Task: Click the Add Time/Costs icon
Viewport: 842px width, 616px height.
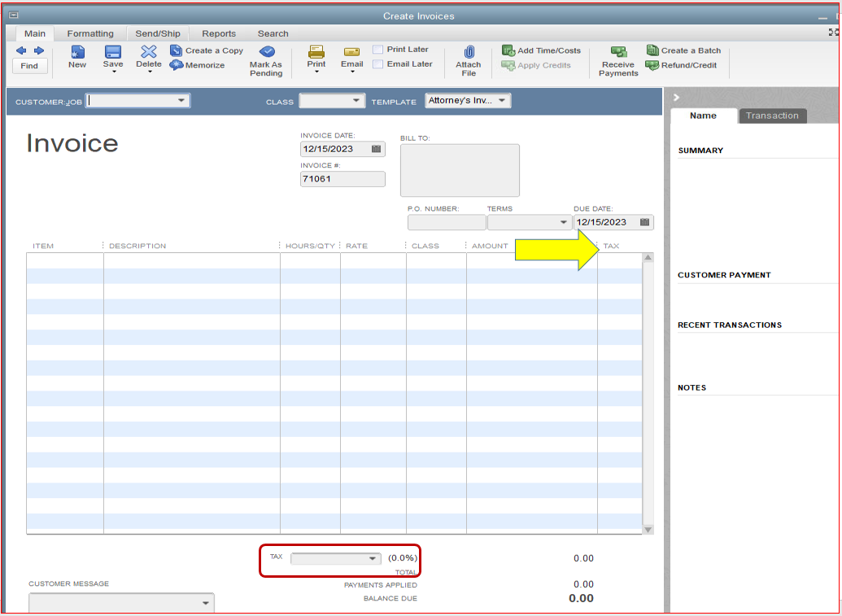Action: 508,50
